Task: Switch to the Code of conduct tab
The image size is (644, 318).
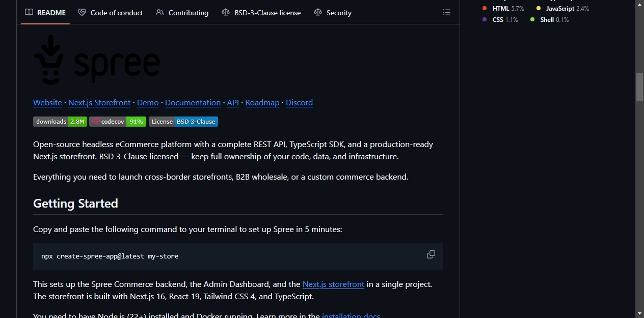Action: point(111,13)
